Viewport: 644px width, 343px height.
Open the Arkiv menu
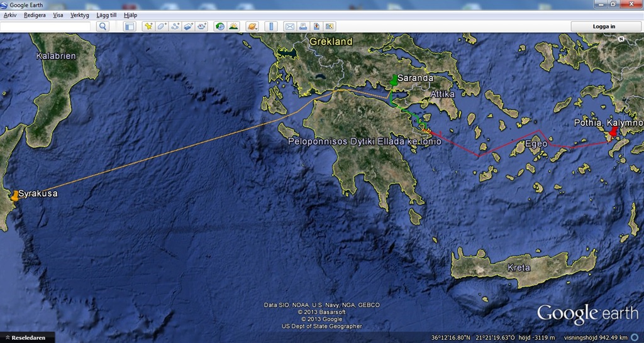click(x=10, y=14)
